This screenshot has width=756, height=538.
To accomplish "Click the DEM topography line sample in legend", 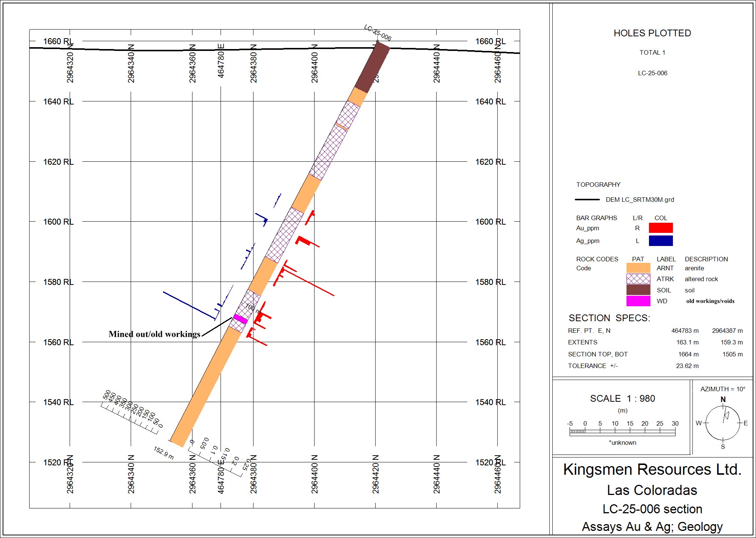I will pyautogui.click(x=587, y=200).
